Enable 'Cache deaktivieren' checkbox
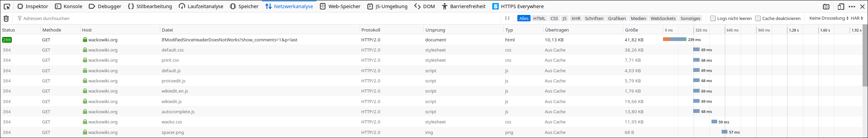868x138 pixels. click(758, 18)
